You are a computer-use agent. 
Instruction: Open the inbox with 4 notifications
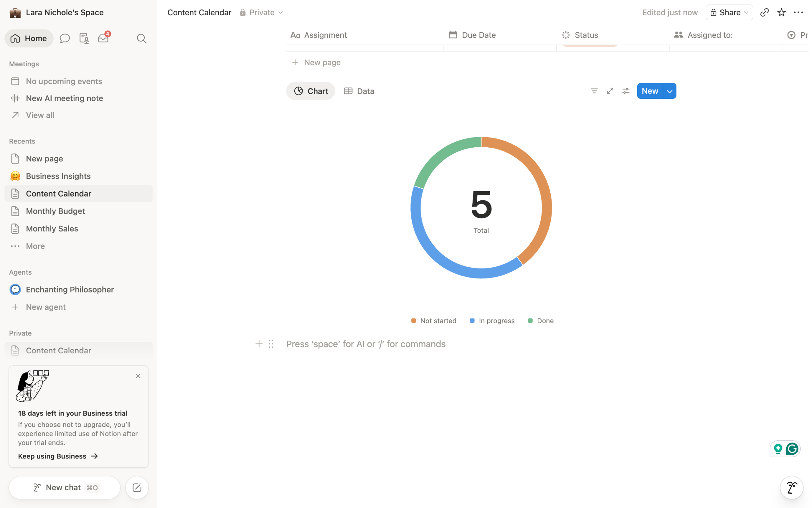[x=104, y=38]
